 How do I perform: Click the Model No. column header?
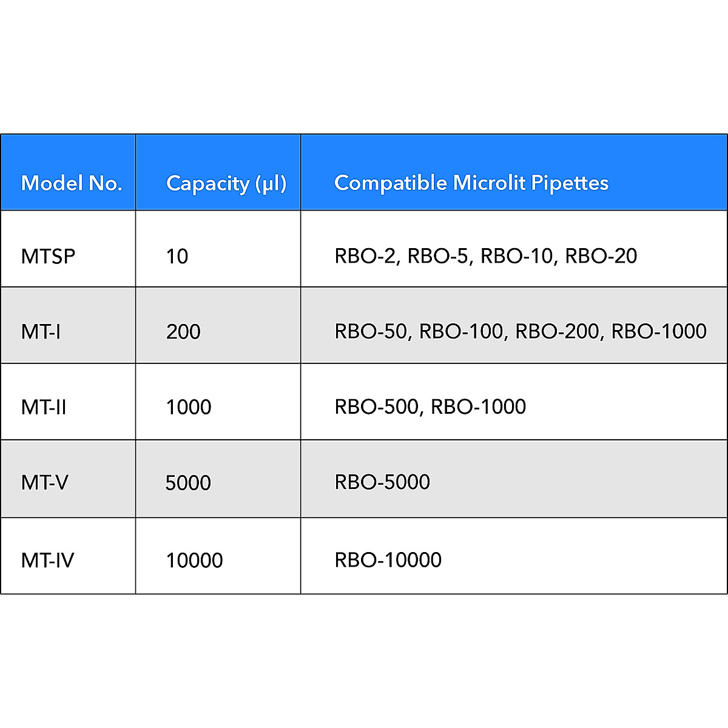coord(72,183)
